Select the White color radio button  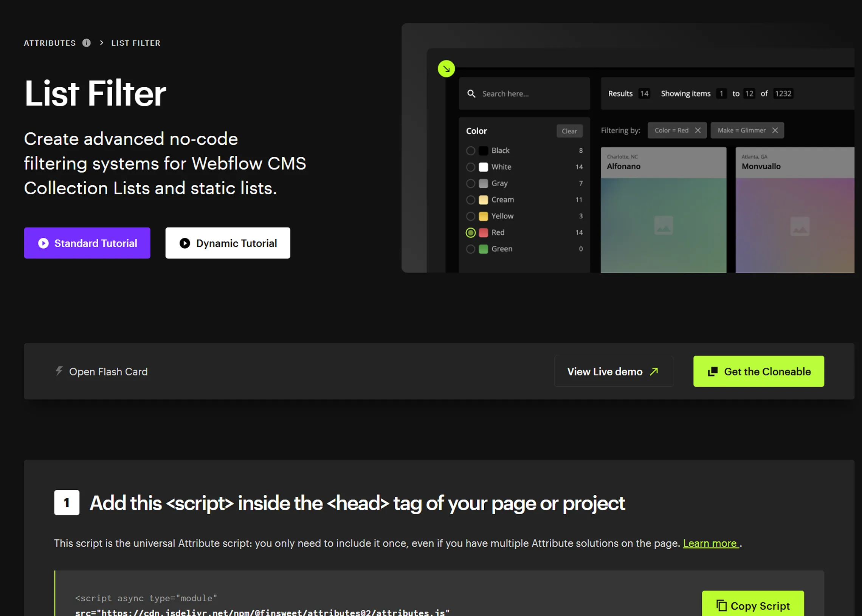[470, 167]
